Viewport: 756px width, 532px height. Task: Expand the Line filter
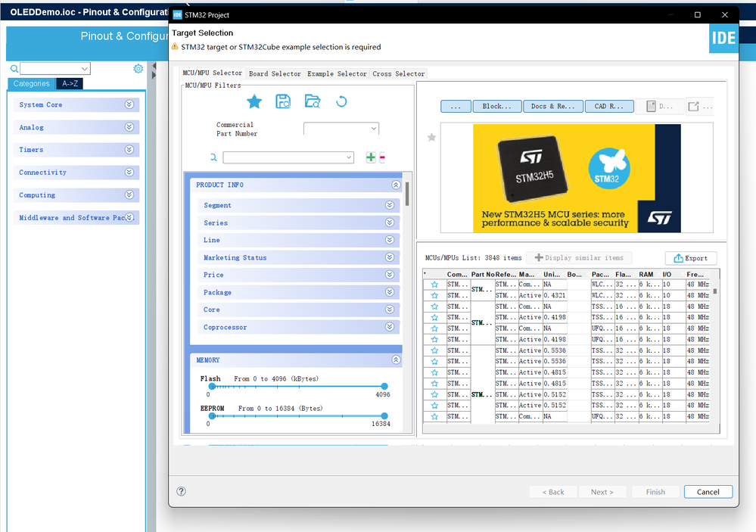coord(390,240)
